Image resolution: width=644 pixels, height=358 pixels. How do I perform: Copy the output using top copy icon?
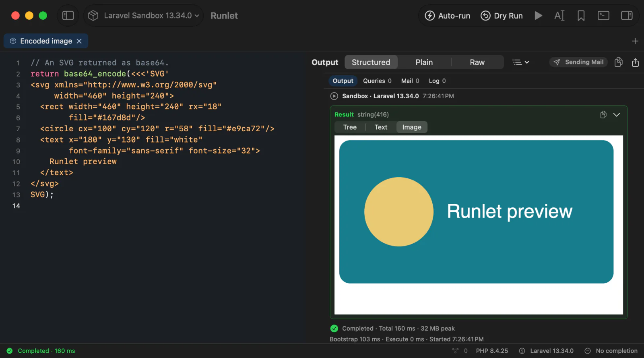[x=619, y=62]
